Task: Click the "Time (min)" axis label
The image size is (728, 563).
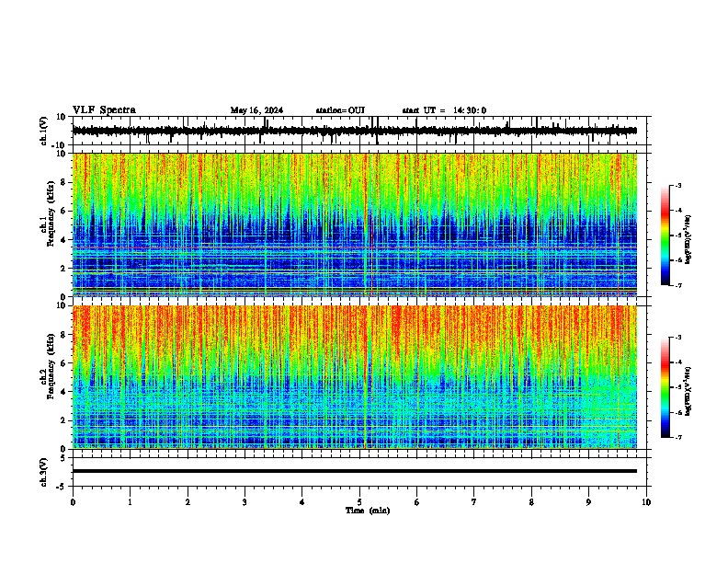Action: coord(368,511)
